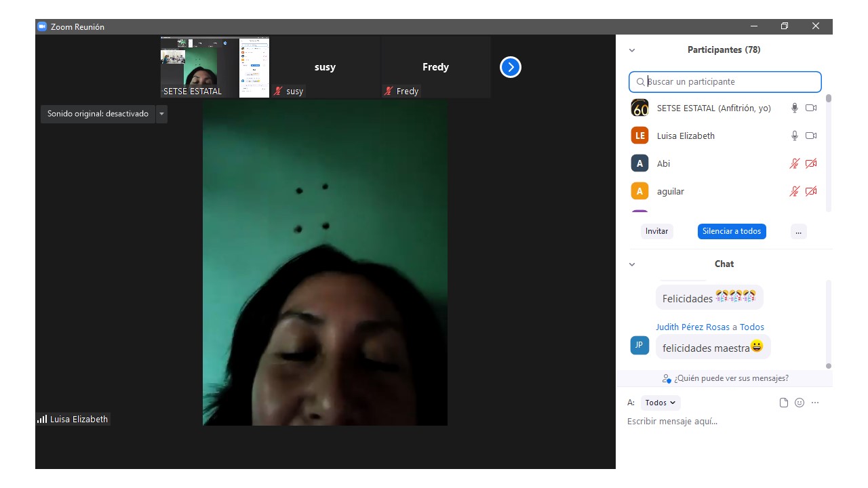Select the susy video tile
Image resolution: width=868 pixels, height=488 pixels.
pyautogui.click(x=325, y=67)
